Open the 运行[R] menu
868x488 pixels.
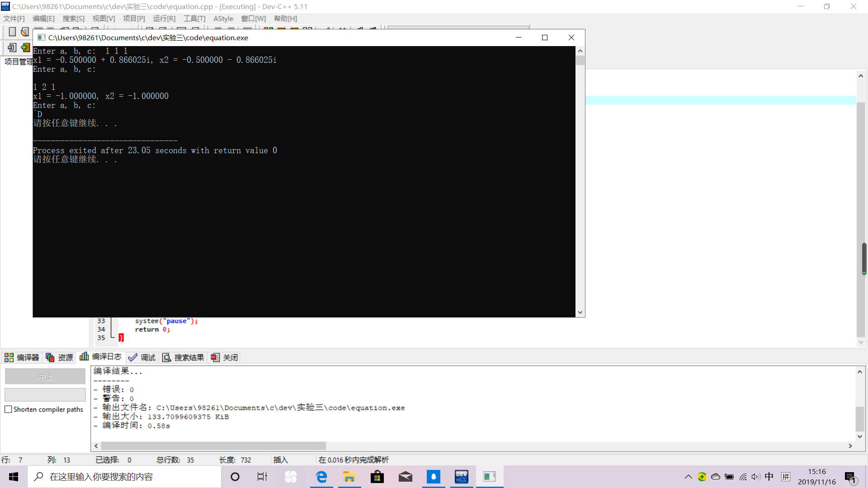point(164,19)
